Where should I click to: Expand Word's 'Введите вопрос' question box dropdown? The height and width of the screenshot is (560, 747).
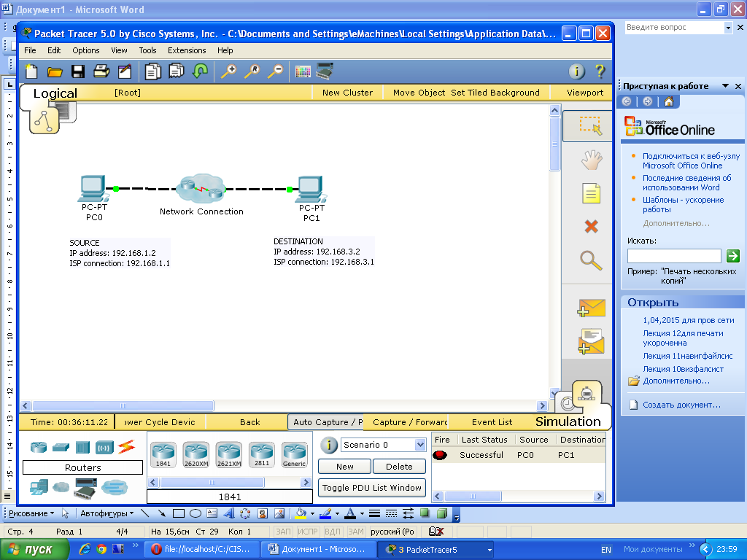[727, 28]
